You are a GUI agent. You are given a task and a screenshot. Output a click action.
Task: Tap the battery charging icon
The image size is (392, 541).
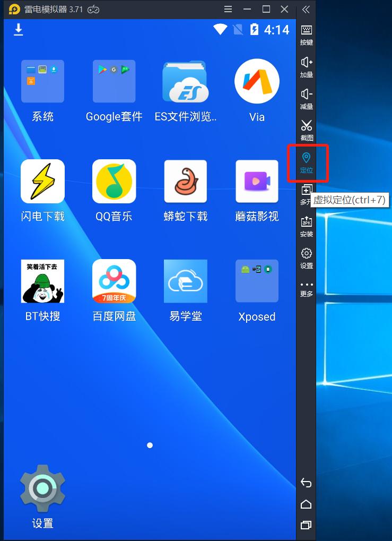coord(254,29)
